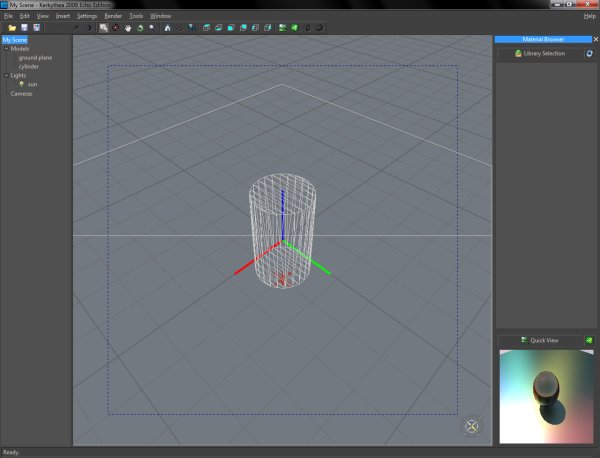Select the ground plane tree item
The height and width of the screenshot is (458, 600).
point(35,58)
